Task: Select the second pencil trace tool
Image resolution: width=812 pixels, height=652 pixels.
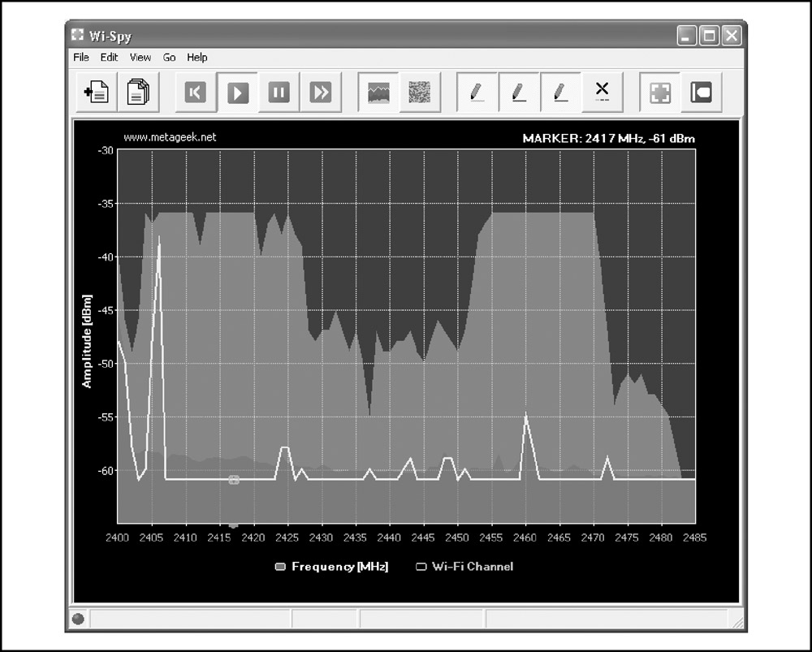Action: [x=519, y=93]
